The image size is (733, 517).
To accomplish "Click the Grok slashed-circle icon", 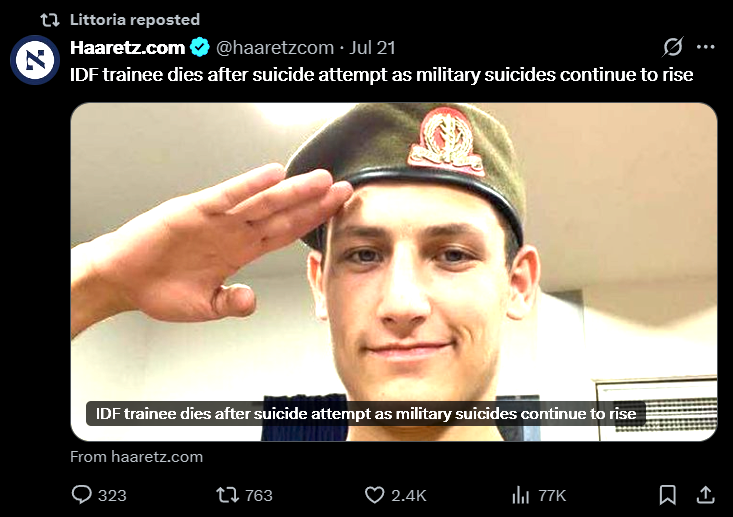I will [x=673, y=47].
